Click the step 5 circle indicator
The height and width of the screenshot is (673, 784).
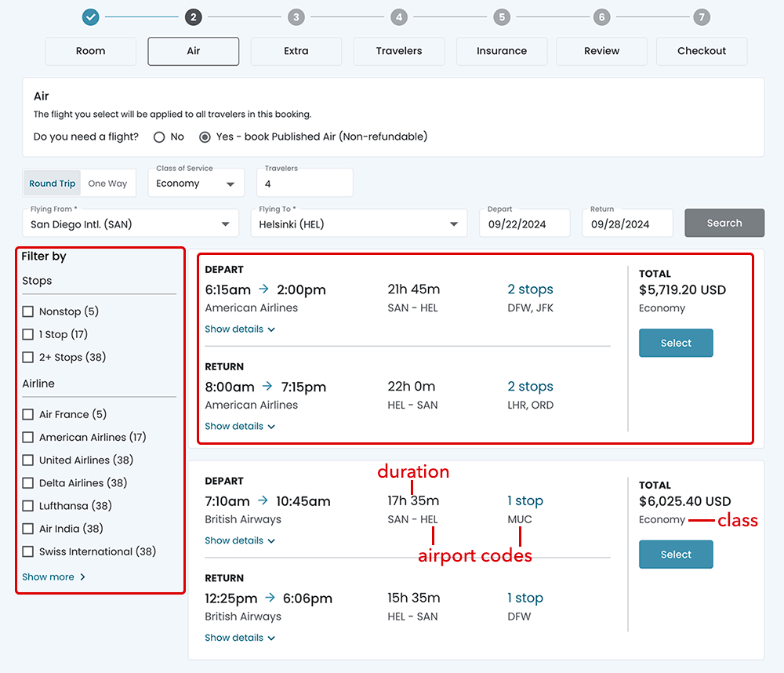tap(502, 16)
